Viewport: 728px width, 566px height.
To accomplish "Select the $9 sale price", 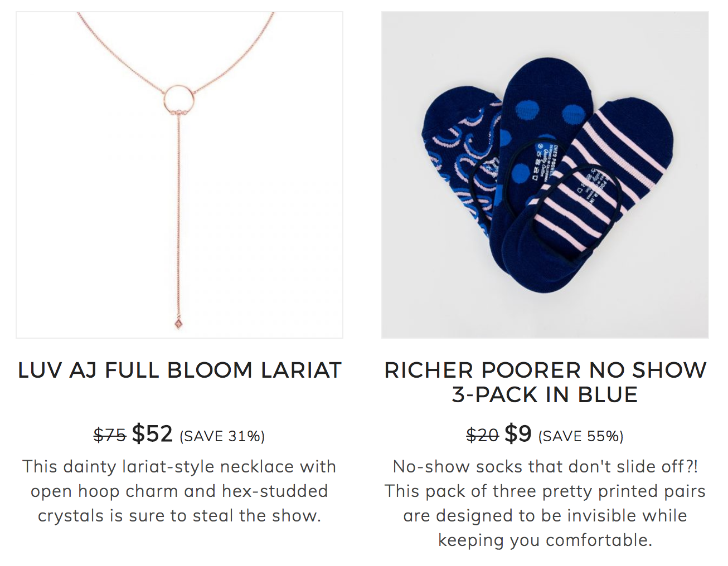I will [518, 433].
